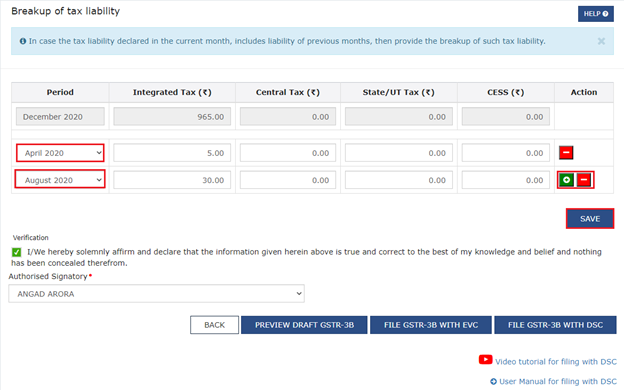The height and width of the screenshot is (390, 624).
Task: Click the Breakup of tax liability heading
Action: (x=65, y=11)
